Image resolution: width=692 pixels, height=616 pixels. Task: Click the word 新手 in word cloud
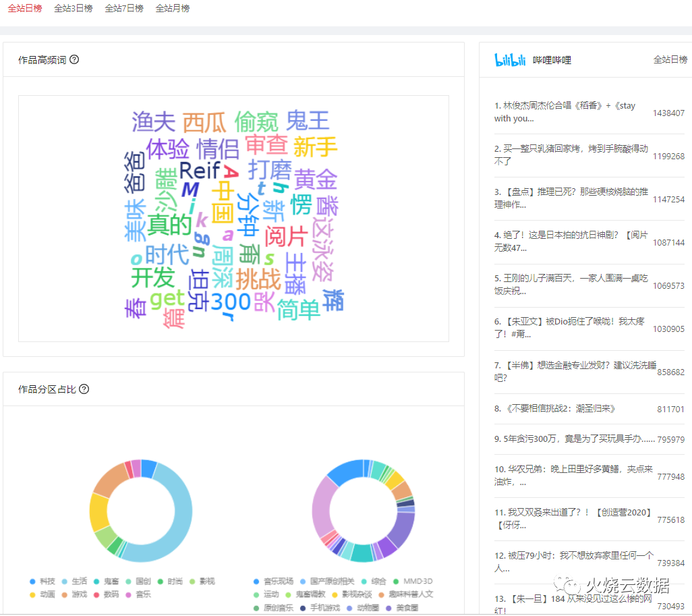315,146
